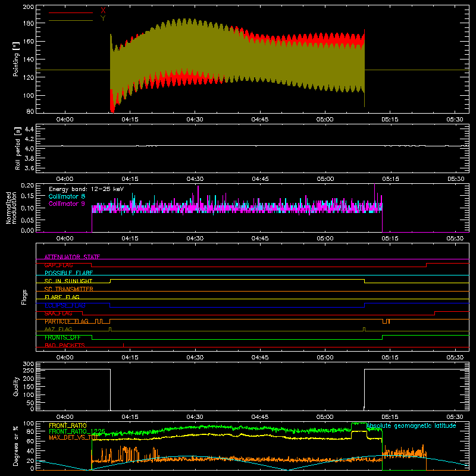
Task: Click the green "FRONT_RATIO_1225" legend label
Action: click(77, 431)
